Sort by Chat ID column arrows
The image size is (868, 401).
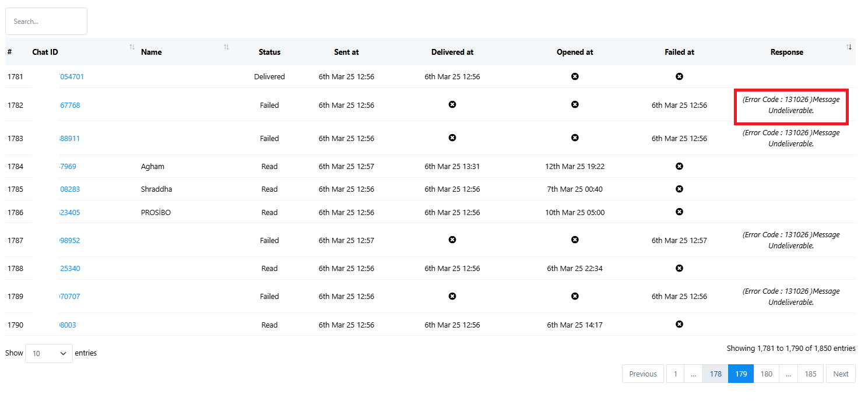132,47
